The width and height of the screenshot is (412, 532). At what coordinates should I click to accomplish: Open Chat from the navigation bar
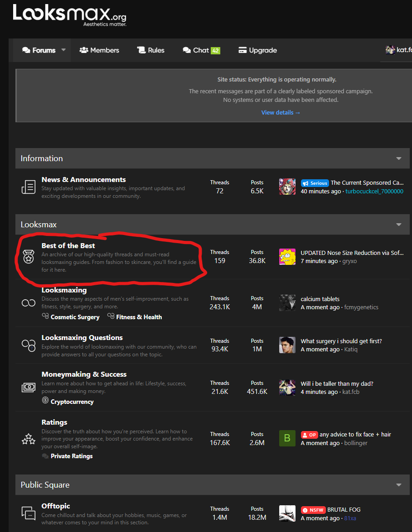pyautogui.click(x=201, y=50)
